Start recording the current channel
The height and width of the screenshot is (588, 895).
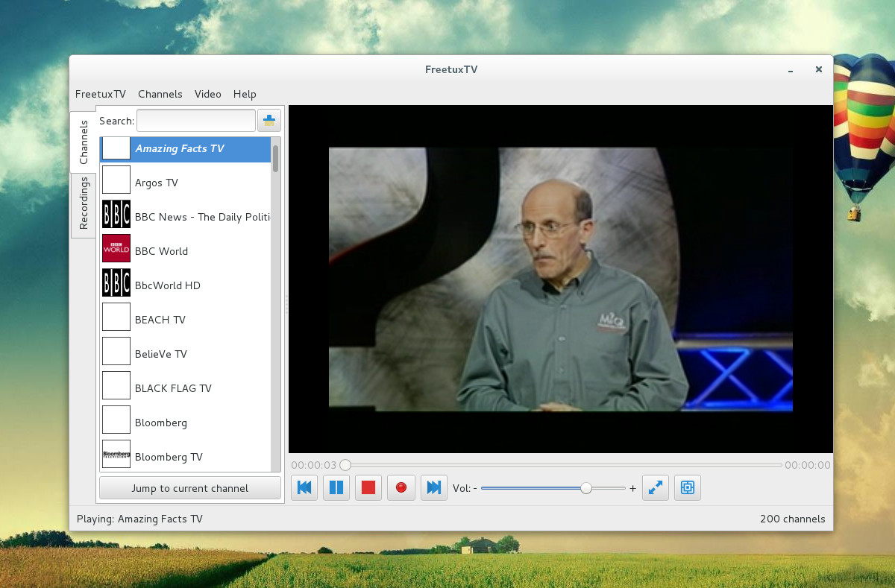(x=401, y=487)
